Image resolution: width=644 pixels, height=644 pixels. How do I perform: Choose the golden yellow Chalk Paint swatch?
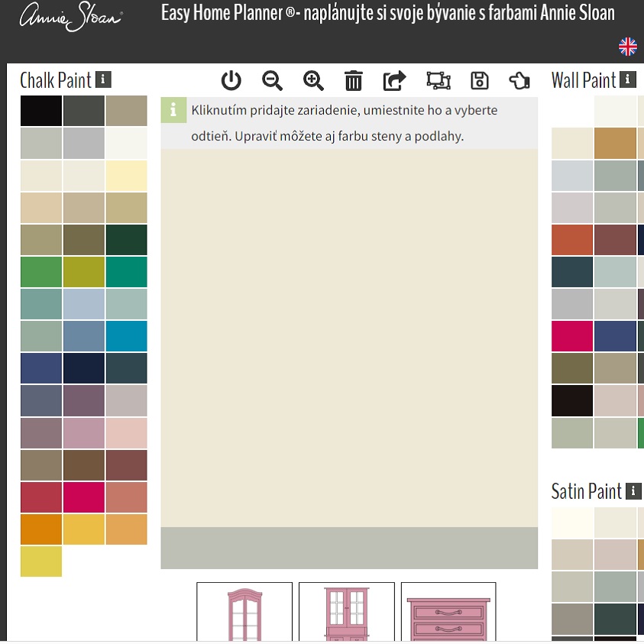[x=84, y=529]
